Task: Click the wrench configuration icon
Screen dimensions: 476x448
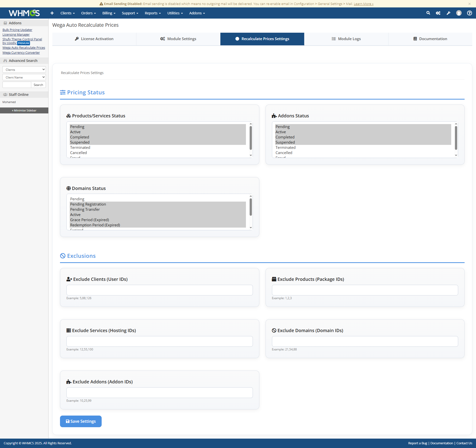Action: tap(448, 13)
